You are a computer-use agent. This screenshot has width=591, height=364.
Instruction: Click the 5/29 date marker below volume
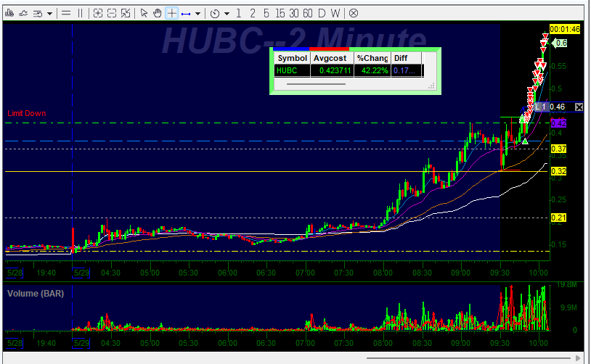point(81,343)
